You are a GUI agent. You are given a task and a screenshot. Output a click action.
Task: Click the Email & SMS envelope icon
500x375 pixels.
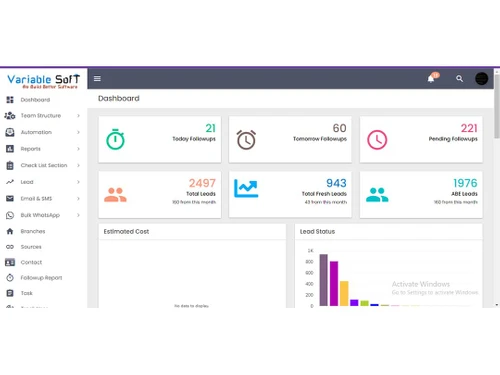(10, 198)
